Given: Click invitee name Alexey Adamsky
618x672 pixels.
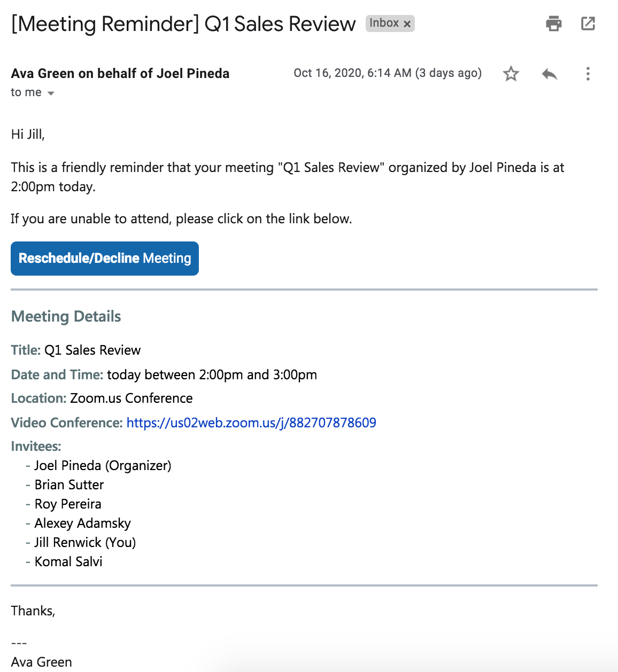Looking at the screenshot, I should (x=82, y=523).
